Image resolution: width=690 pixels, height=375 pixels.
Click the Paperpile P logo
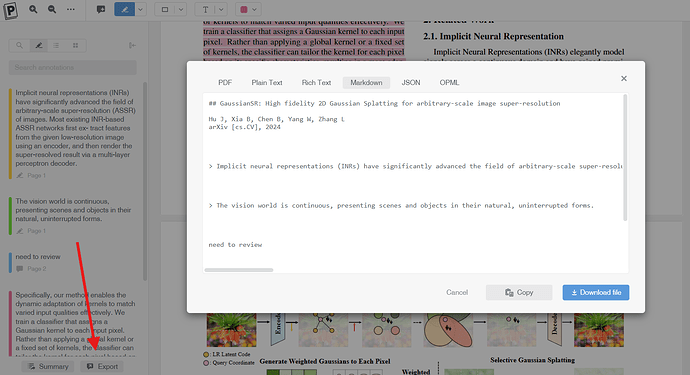coord(11,10)
